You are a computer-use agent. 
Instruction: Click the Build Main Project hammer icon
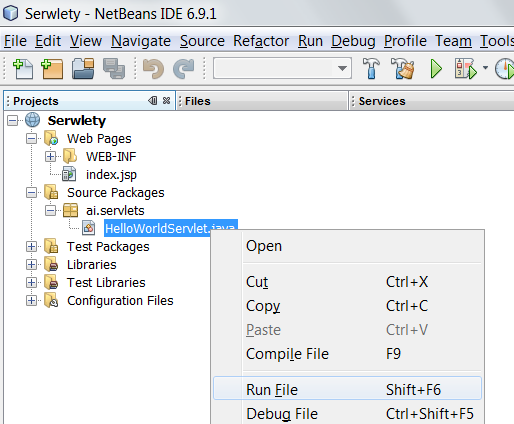(371, 69)
